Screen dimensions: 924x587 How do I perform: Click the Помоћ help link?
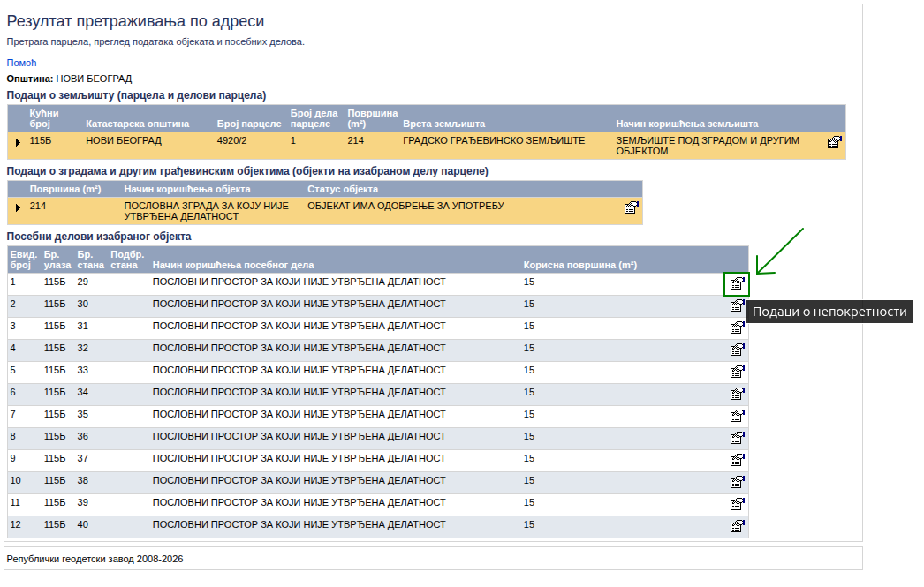click(x=21, y=63)
